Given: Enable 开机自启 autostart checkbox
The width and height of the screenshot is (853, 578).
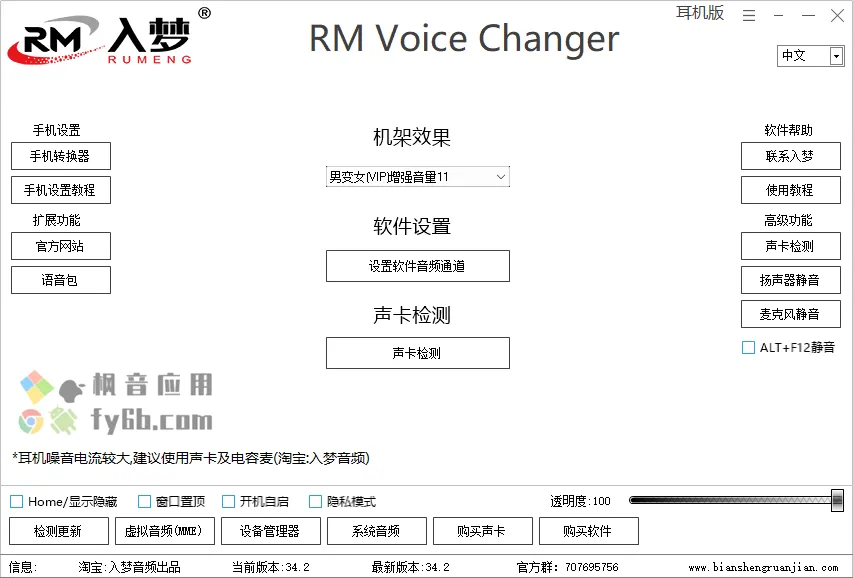Looking at the screenshot, I should coord(228,501).
